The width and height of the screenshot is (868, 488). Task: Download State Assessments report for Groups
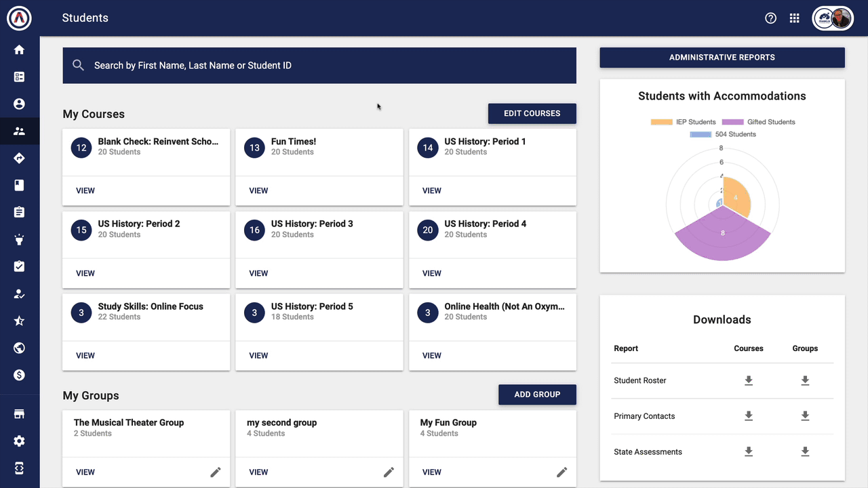pos(805,452)
